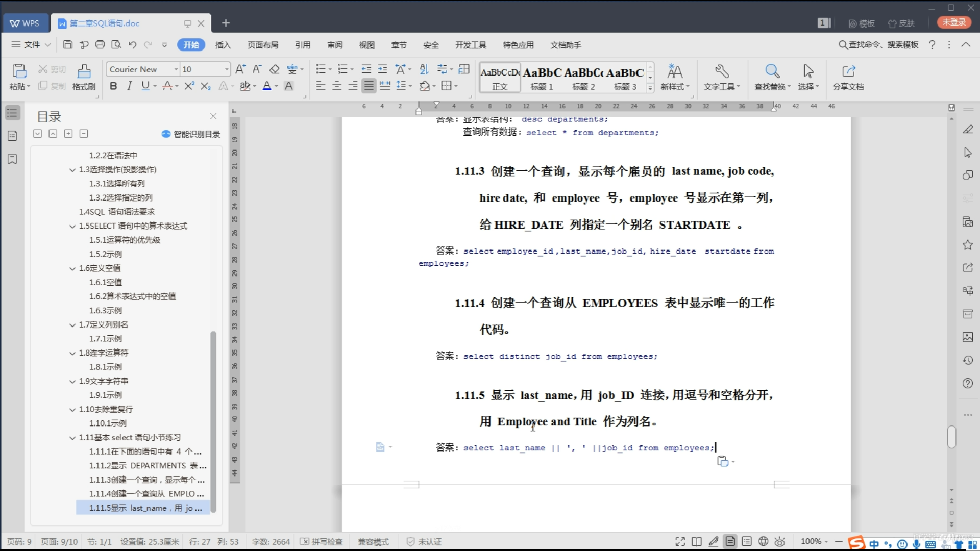980x551 pixels.
Task: Click the Save icon in quick toolbar
Action: [67, 45]
